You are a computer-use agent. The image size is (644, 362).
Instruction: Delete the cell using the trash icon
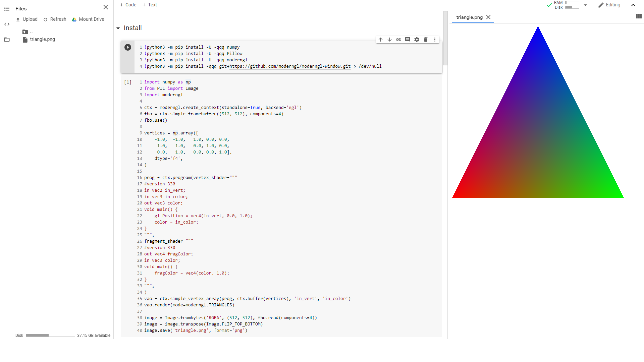pyautogui.click(x=426, y=39)
